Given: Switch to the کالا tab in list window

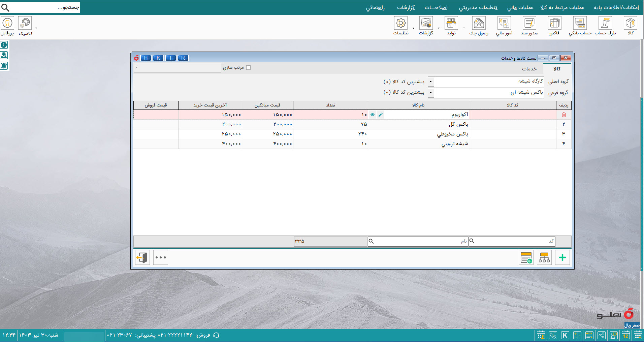Looking at the screenshot, I should click(557, 69).
